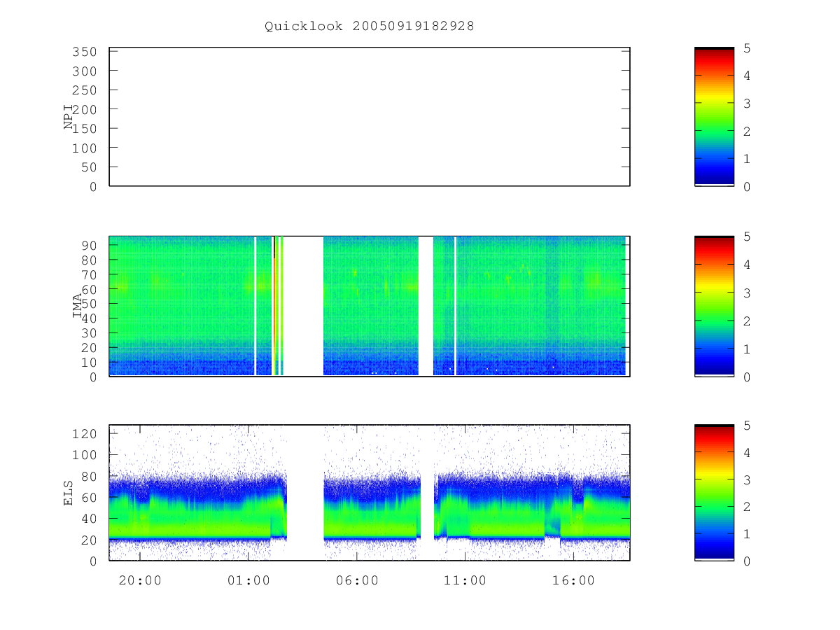This screenshot has width=840, height=630.
Task: Click the 3 label on the ELS colorbar
Action: (748, 480)
